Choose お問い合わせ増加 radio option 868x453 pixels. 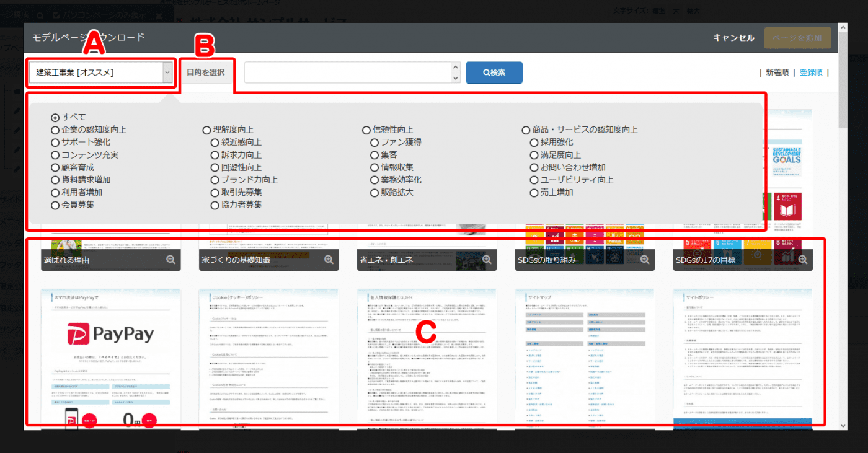click(534, 167)
